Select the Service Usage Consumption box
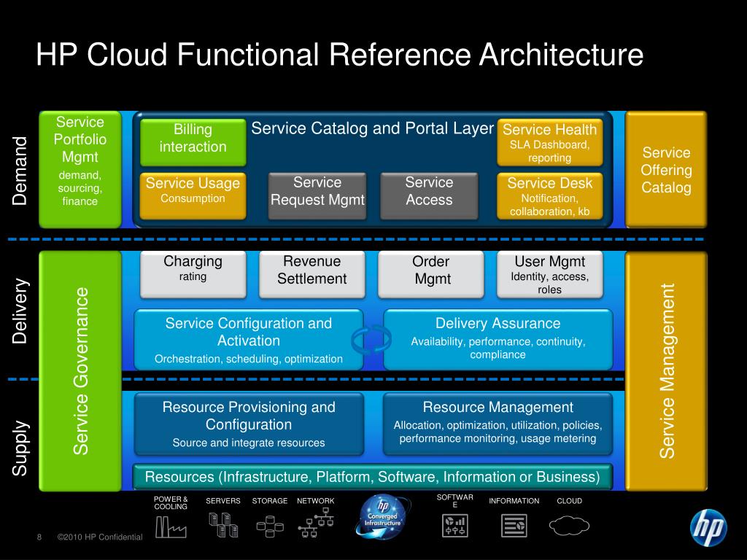 click(193, 195)
